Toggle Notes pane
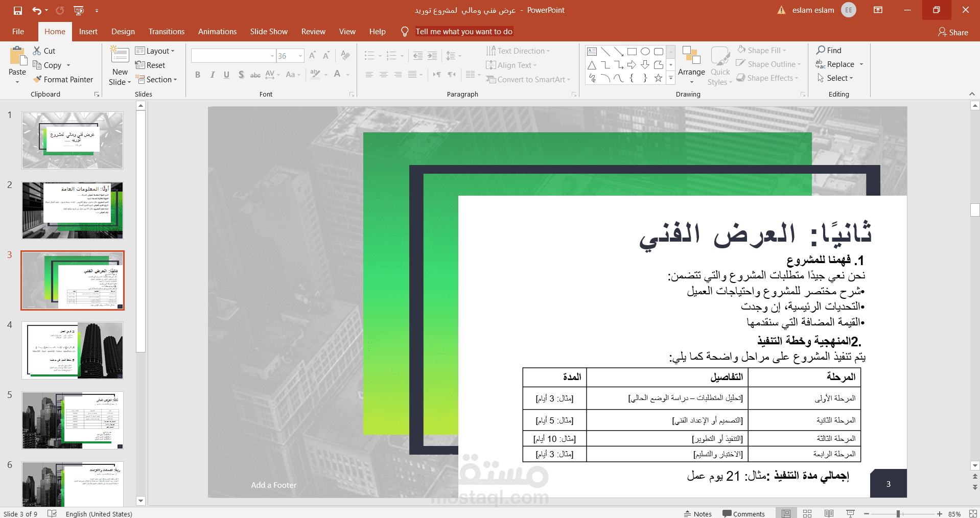This screenshot has width=980, height=518. pos(698,513)
